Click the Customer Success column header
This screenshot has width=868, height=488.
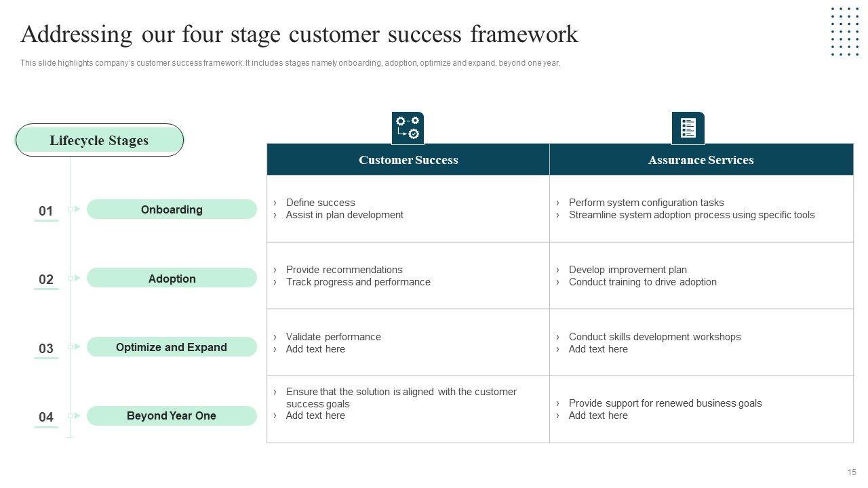coord(408,160)
